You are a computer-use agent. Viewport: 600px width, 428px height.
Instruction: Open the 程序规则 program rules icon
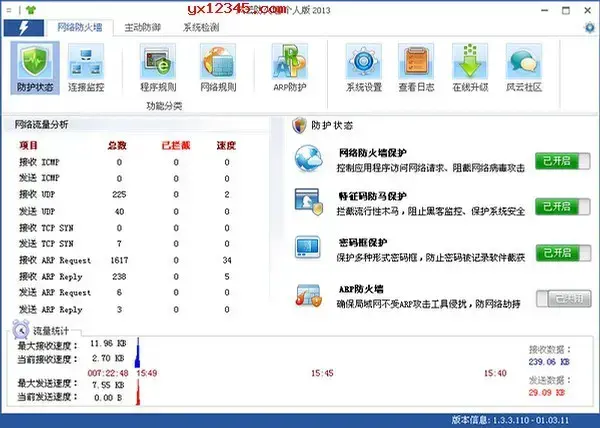[158, 68]
